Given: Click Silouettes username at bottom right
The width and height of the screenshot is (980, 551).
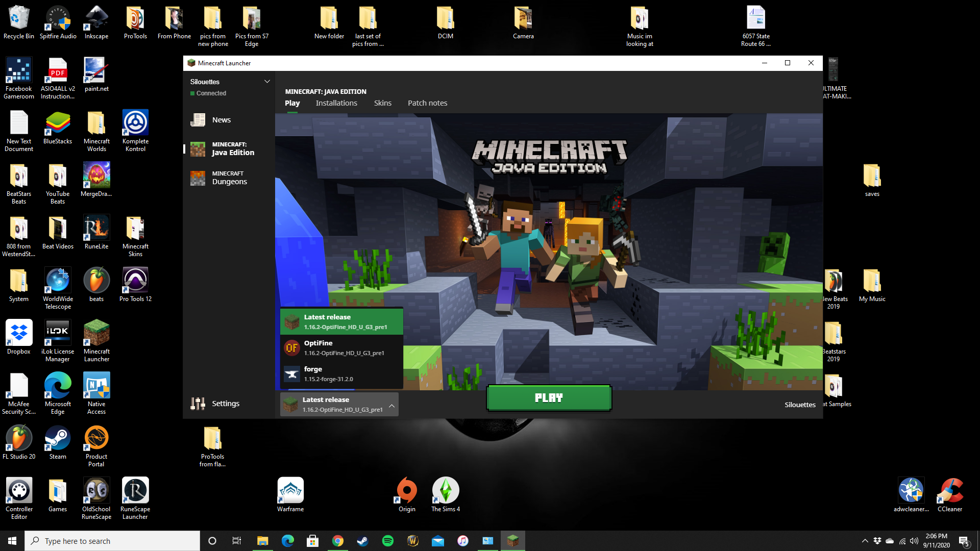Looking at the screenshot, I should tap(800, 405).
